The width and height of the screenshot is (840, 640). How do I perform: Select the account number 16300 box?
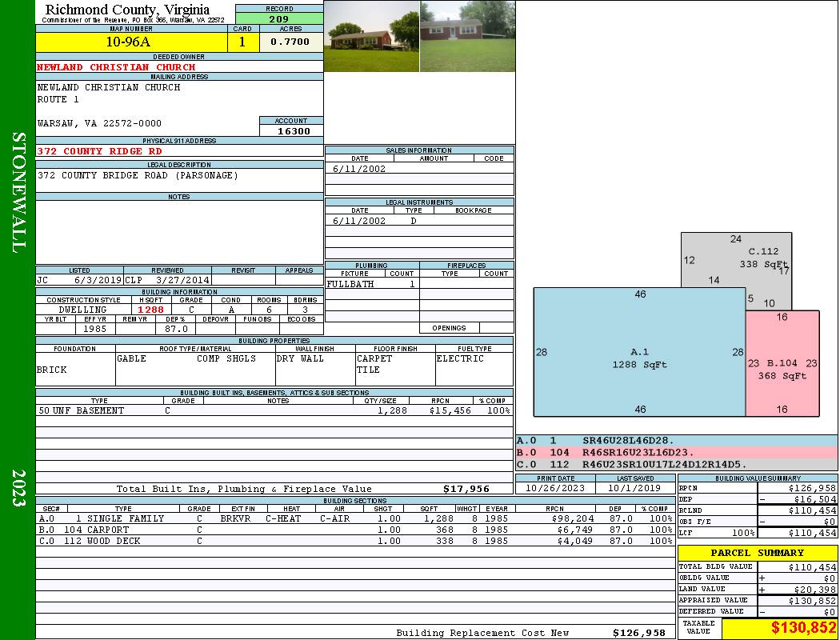click(x=291, y=130)
